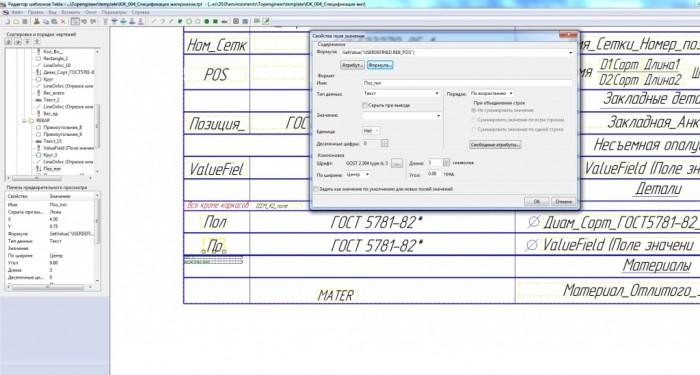
Task: Open the 'По ширине' dropdown showing Центр
Action: point(358,175)
